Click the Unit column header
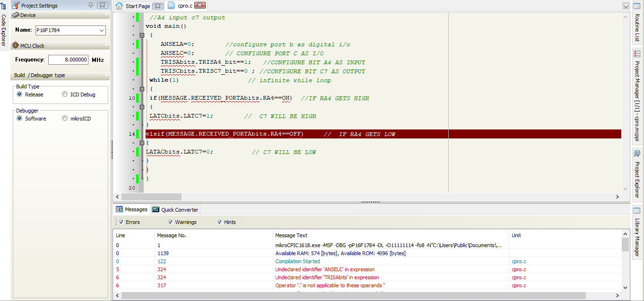644x301 pixels. click(565, 235)
